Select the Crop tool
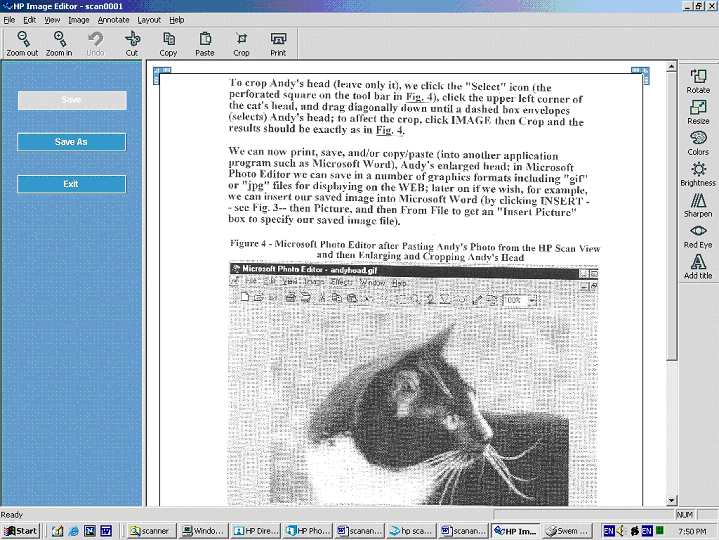The width and height of the screenshot is (719, 540). point(241,43)
